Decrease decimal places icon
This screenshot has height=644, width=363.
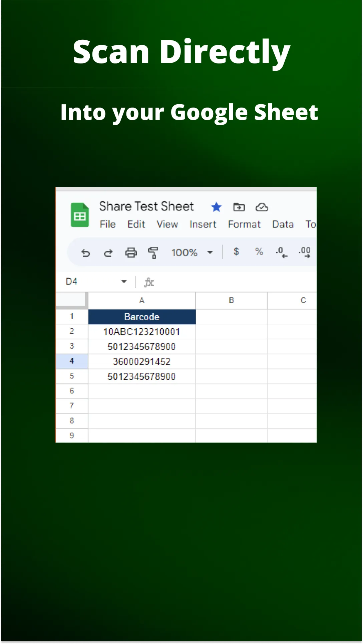coord(281,252)
